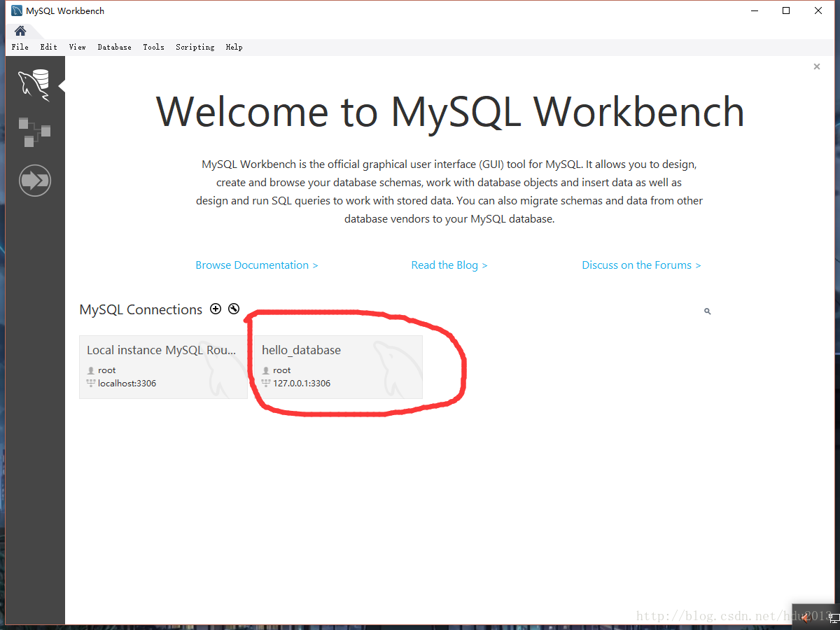Minimize the MySQL Workbench window
The height and width of the screenshot is (630, 840).
tap(755, 10)
